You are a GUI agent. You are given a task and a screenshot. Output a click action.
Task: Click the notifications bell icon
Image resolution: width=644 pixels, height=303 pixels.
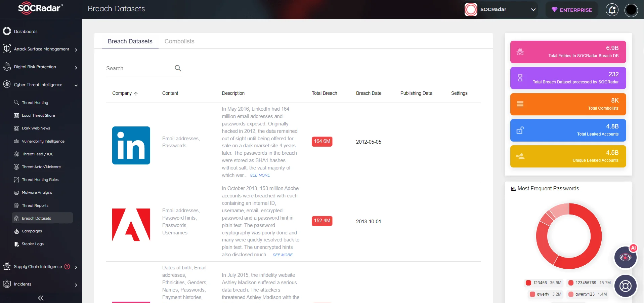point(612,10)
